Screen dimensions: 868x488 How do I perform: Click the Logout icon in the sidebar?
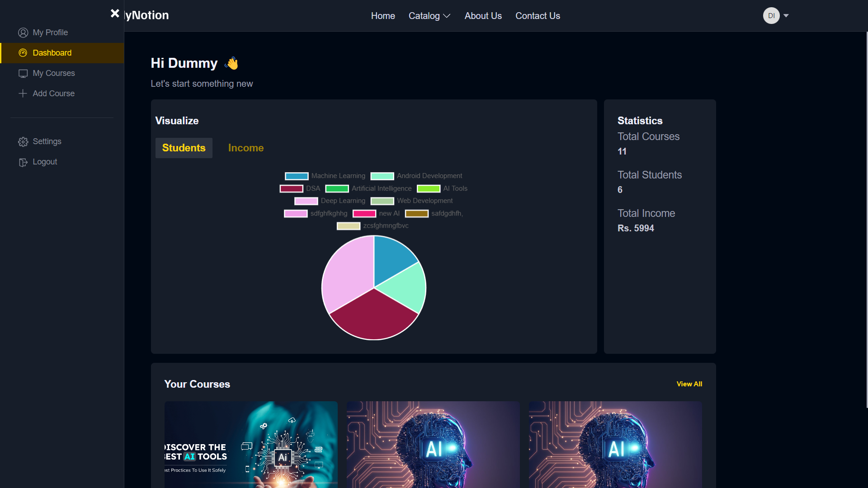23,162
